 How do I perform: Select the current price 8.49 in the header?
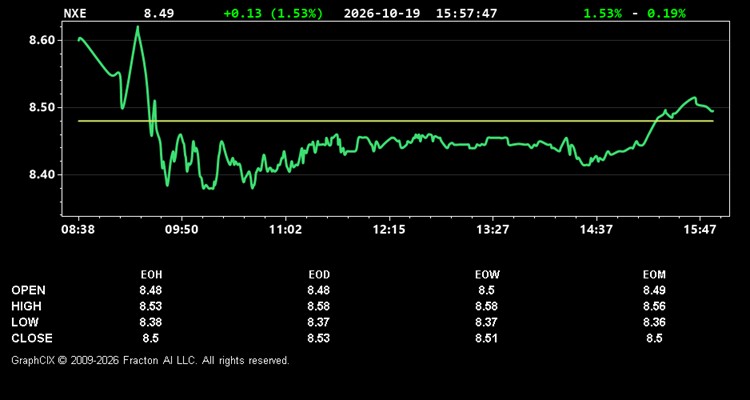click(159, 13)
